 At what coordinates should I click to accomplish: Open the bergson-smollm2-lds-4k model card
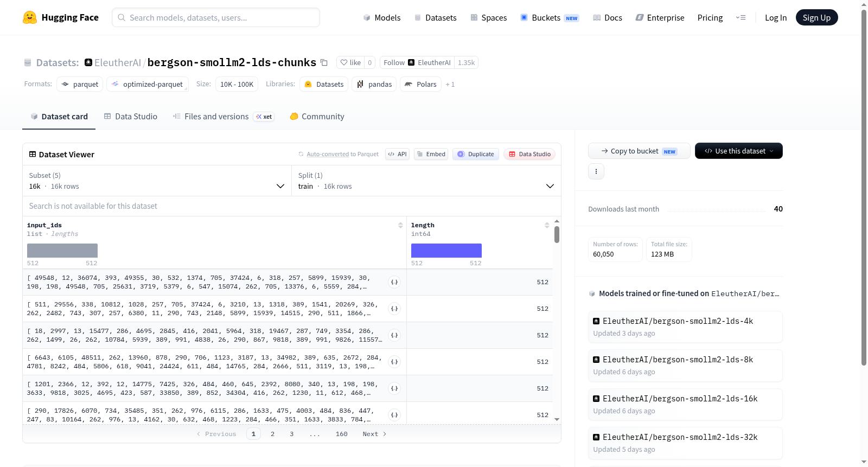click(685, 327)
